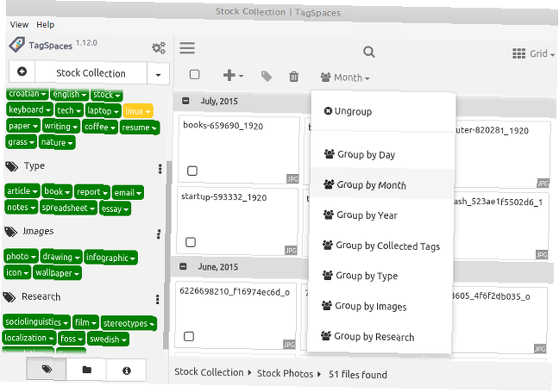Click the tag panel vertical scrollbar

click(167, 255)
